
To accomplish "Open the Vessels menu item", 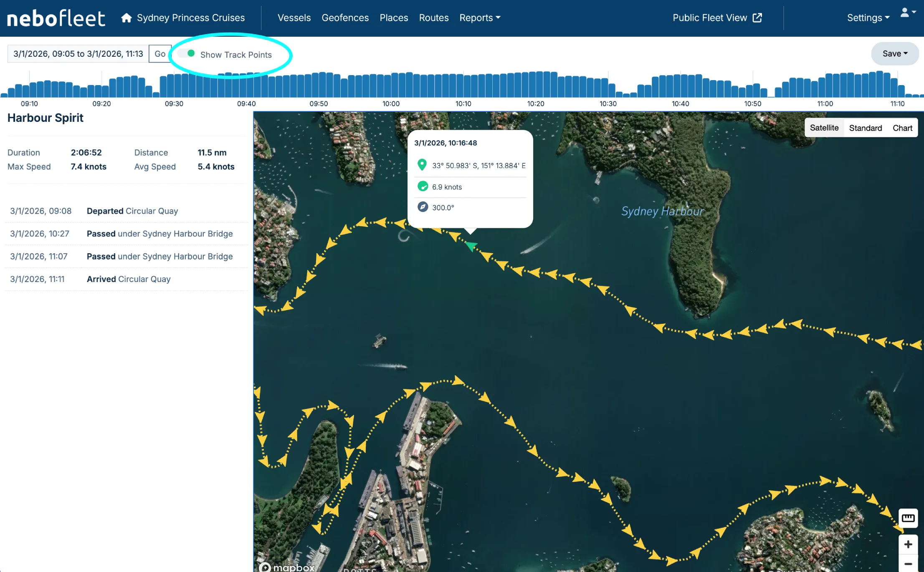I will pos(294,18).
